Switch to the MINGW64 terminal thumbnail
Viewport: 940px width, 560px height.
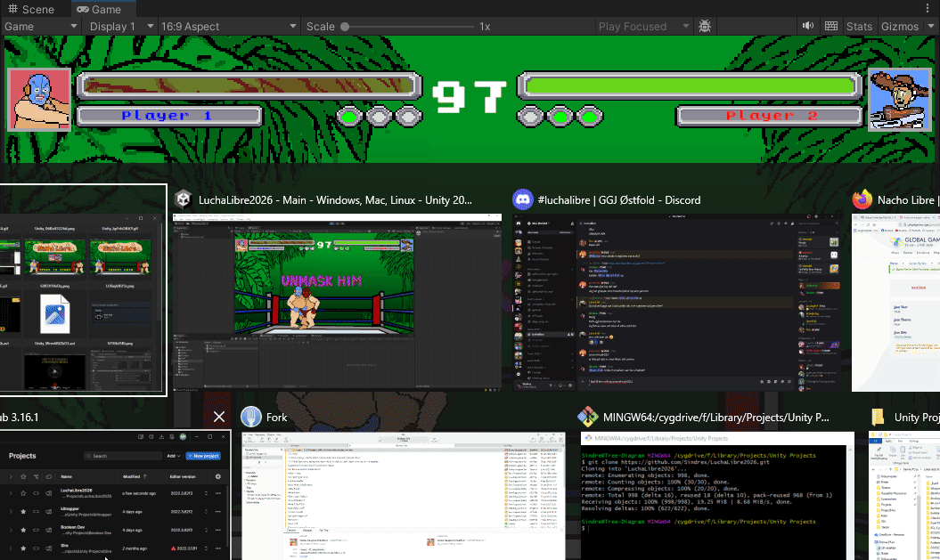tap(717, 496)
